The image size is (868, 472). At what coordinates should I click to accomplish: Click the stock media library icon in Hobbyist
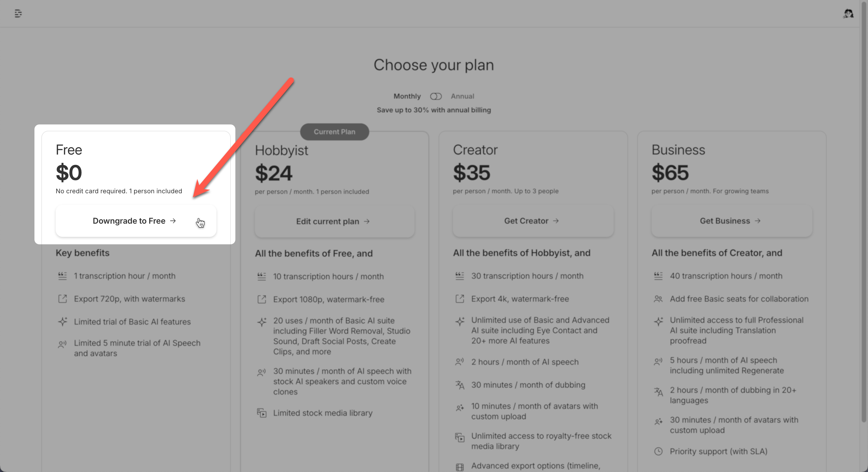coord(261,413)
